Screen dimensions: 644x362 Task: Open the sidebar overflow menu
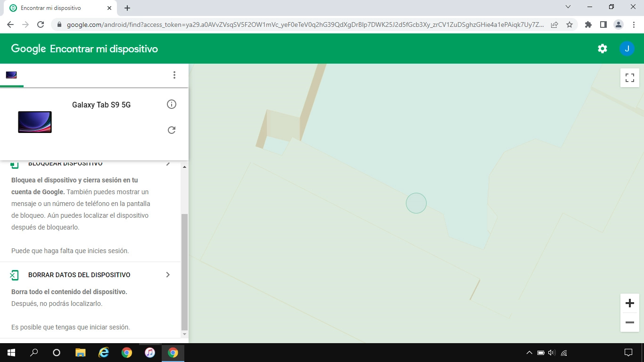[x=174, y=75]
